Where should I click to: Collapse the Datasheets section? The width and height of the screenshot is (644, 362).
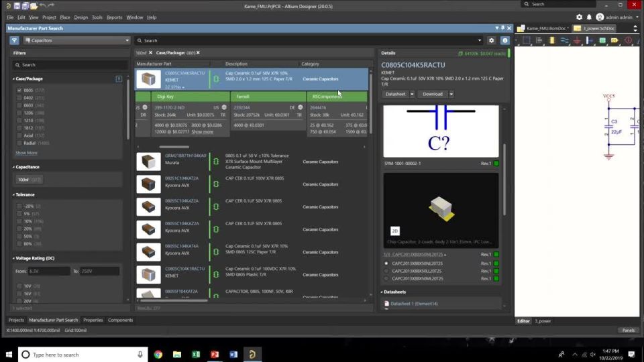[382, 292]
